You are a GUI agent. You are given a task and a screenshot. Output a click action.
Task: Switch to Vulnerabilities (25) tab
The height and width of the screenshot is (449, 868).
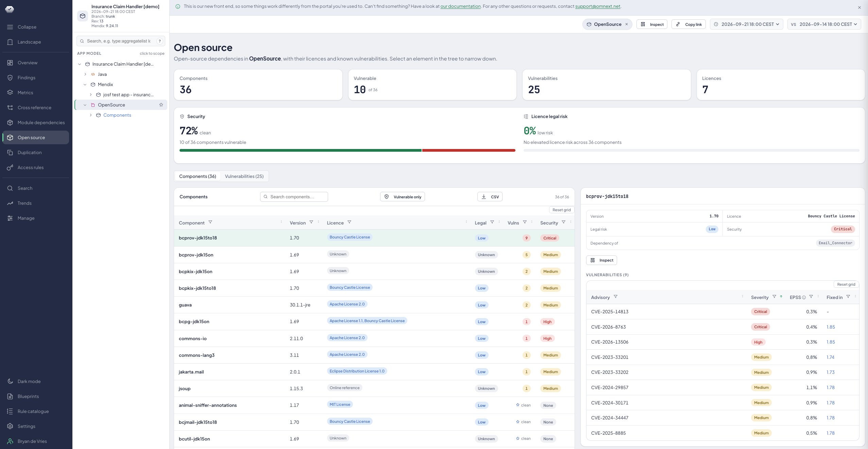point(244,176)
